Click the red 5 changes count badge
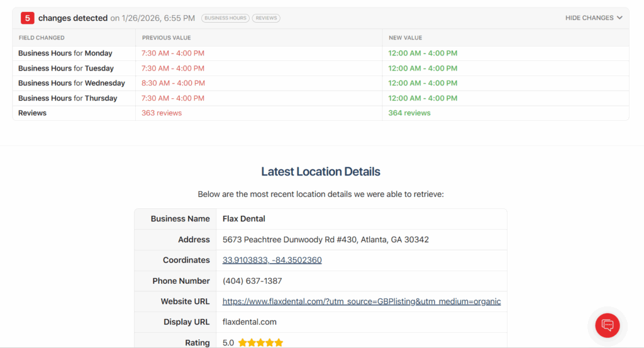 tap(28, 18)
